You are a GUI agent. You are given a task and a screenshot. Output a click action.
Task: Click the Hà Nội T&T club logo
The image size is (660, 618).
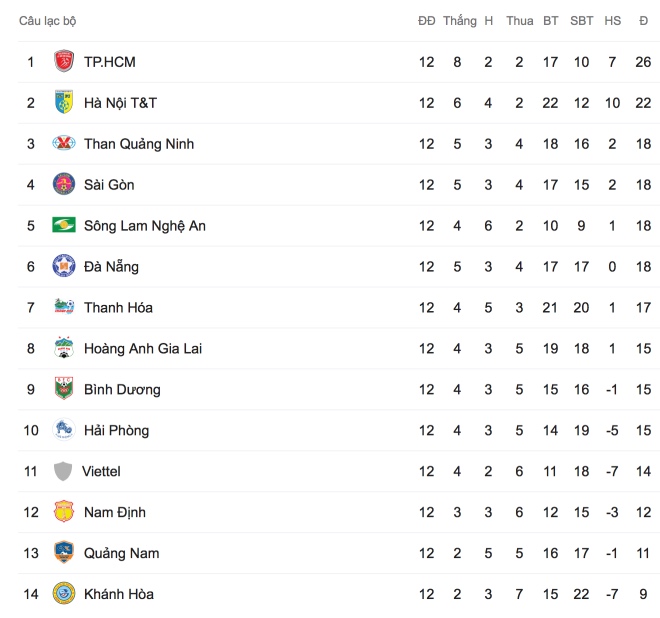[64, 102]
